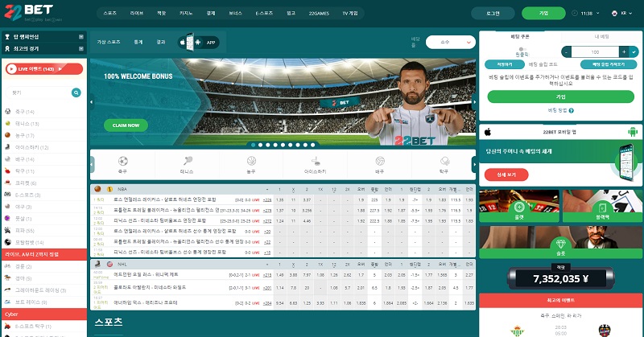Click the login button in the header

(x=493, y=13)
